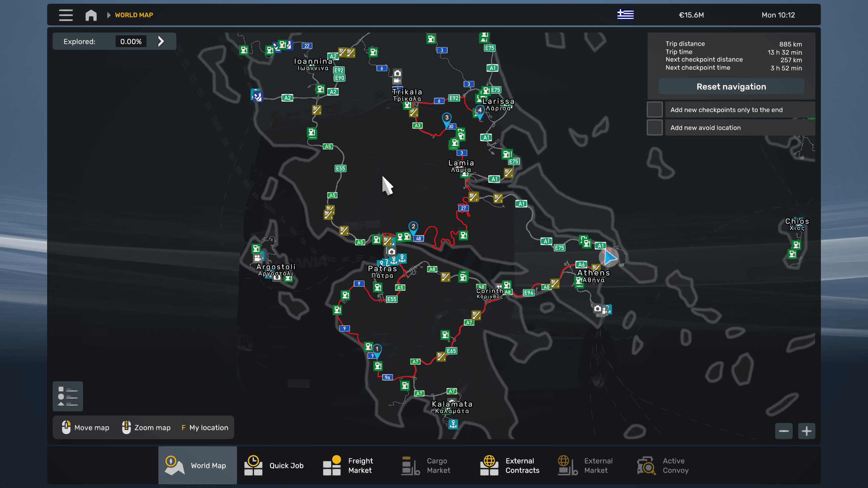Click the My location shortcut
Screen dimensions: 868x488
tap(205, 428)
